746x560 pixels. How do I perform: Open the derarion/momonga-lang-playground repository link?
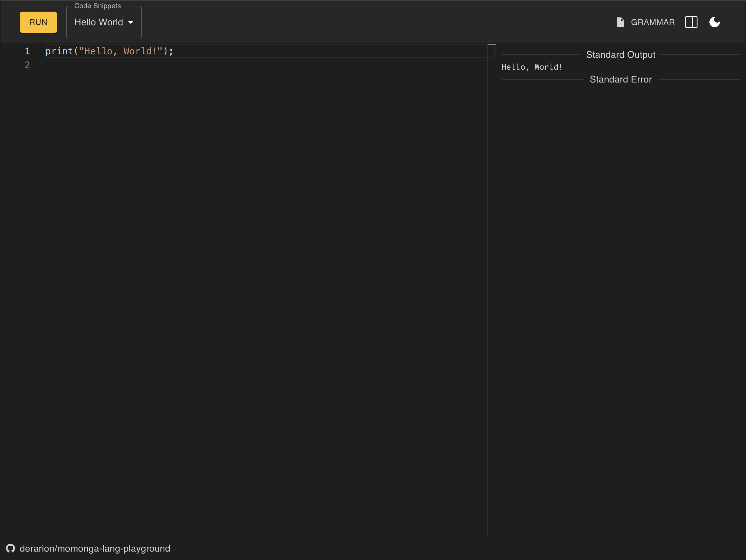pos(95,549)
